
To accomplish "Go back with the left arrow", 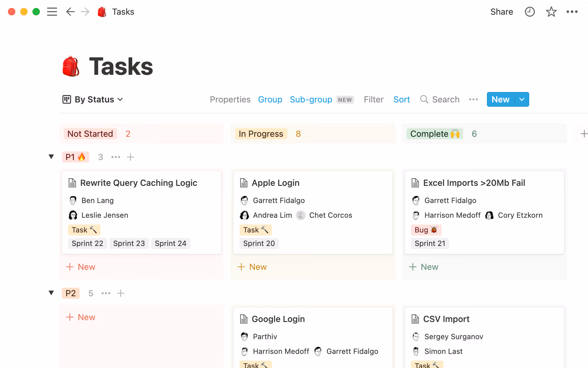I will [70, 12].
